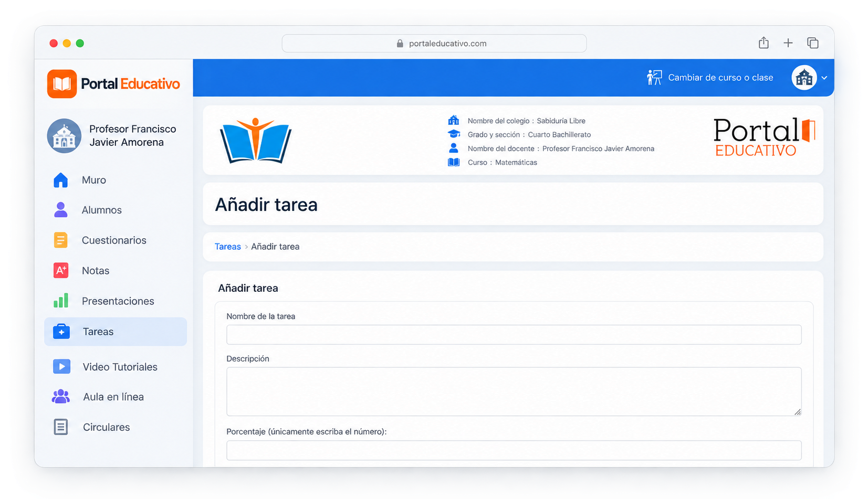
Task: Click the Muro home icon
Action: click(61, 180)
